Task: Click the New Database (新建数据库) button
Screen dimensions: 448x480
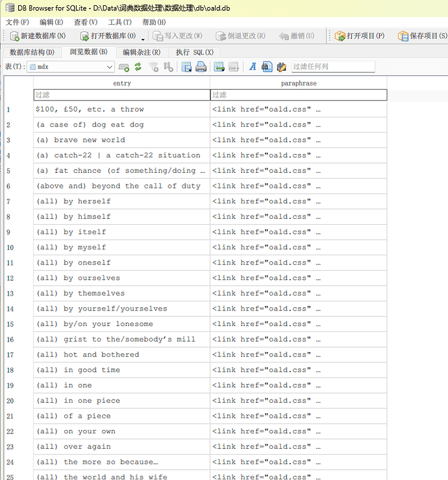Action: (38, 36)
